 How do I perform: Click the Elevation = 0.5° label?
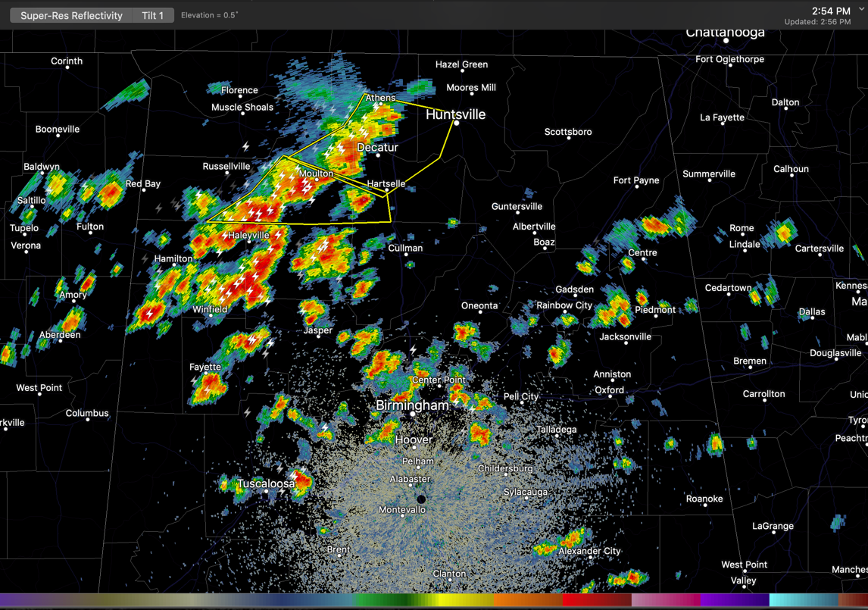click(210, 15)
